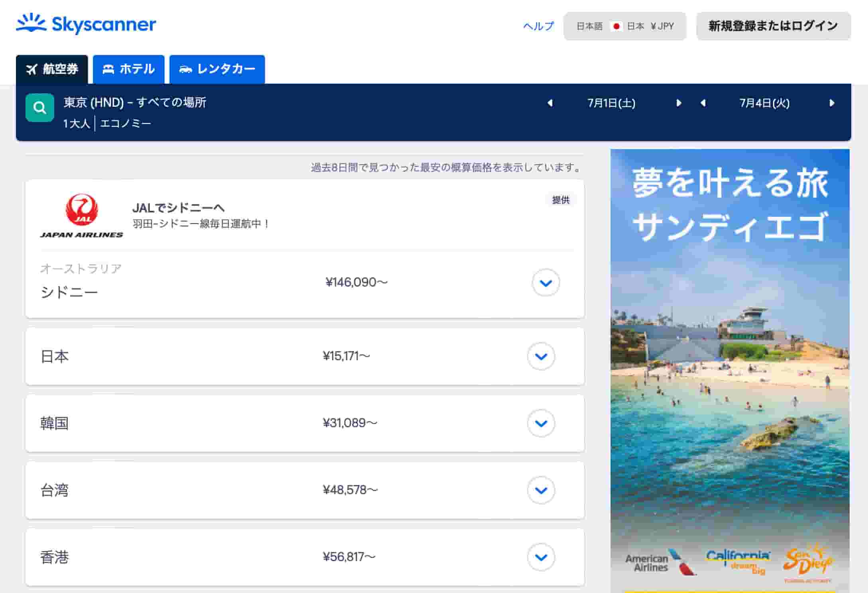This screenshot has width=868, height=593.
Task: Click the 香港 country name
Action: [x=55, y=557]
